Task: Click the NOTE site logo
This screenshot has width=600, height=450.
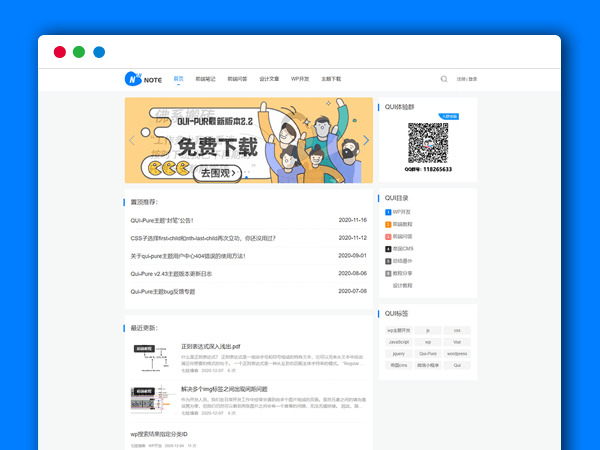Action: [143, 78]
